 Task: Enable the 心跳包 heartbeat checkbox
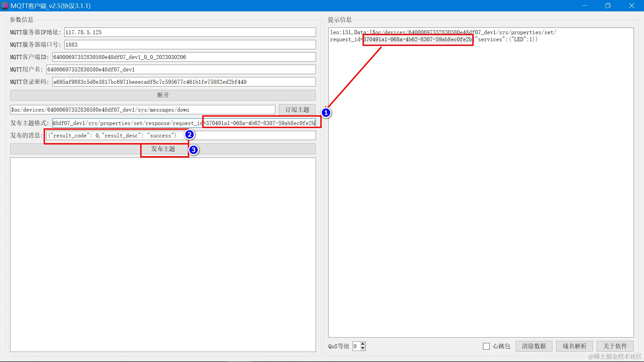click(x=486, y=346)
